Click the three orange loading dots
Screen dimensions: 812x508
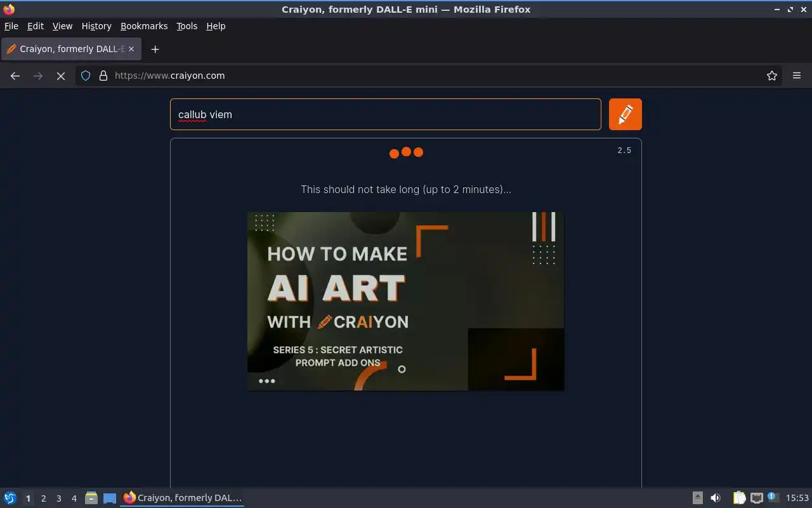[x=406, y=152]
